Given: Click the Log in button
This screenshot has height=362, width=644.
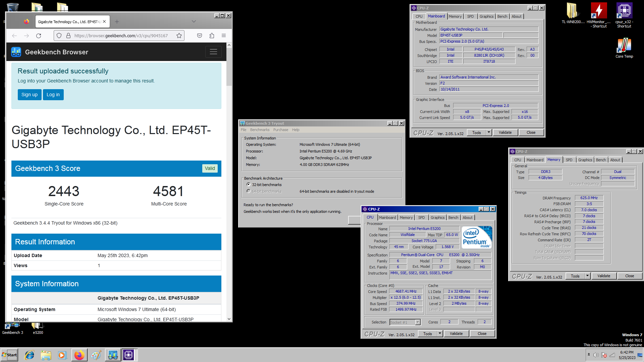Looking at the screenshot, I should click(53, 95).
